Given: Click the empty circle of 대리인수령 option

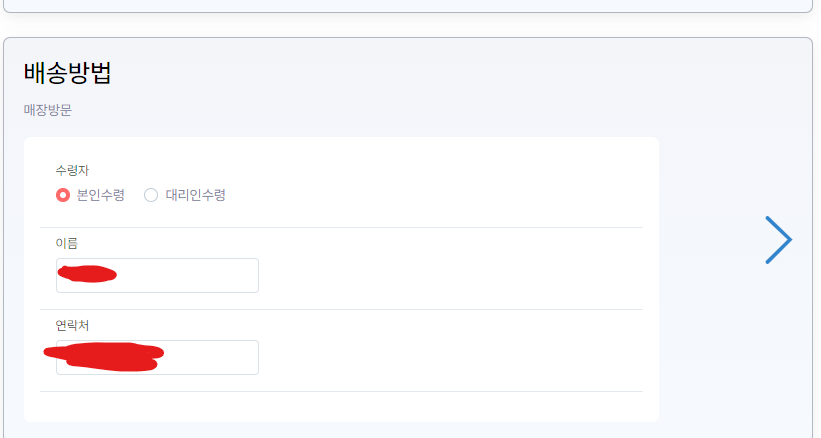Looking at the screenshot, I should coord(151,195).
